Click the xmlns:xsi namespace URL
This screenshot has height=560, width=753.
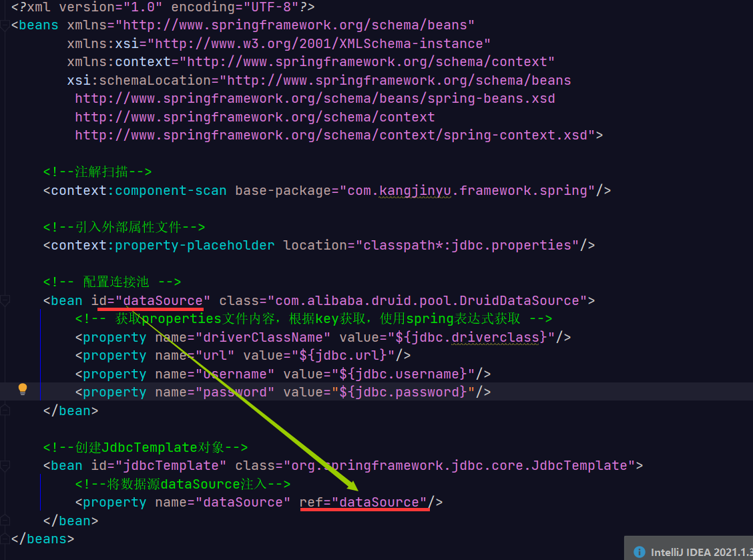pyautogui.click(x=319, y=43)
